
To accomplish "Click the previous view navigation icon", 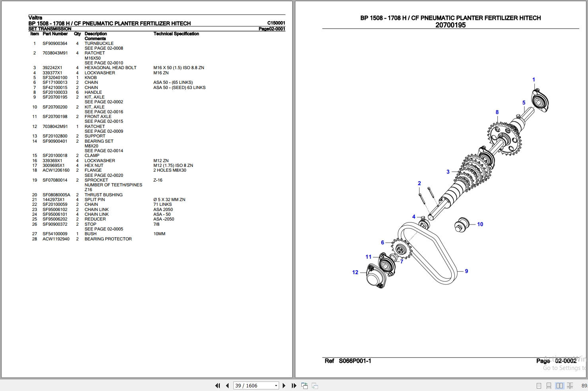I will pyautogui.click(x=305, y=385).
